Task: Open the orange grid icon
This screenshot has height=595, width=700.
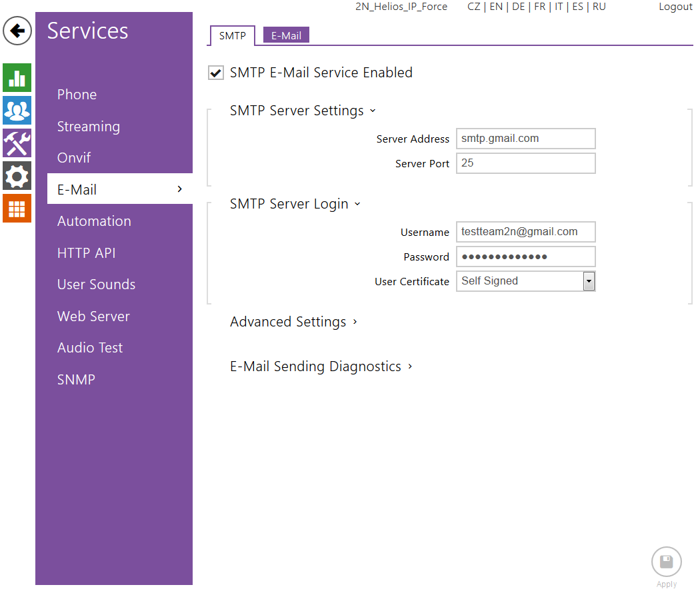Action: (x=17, y=209)
